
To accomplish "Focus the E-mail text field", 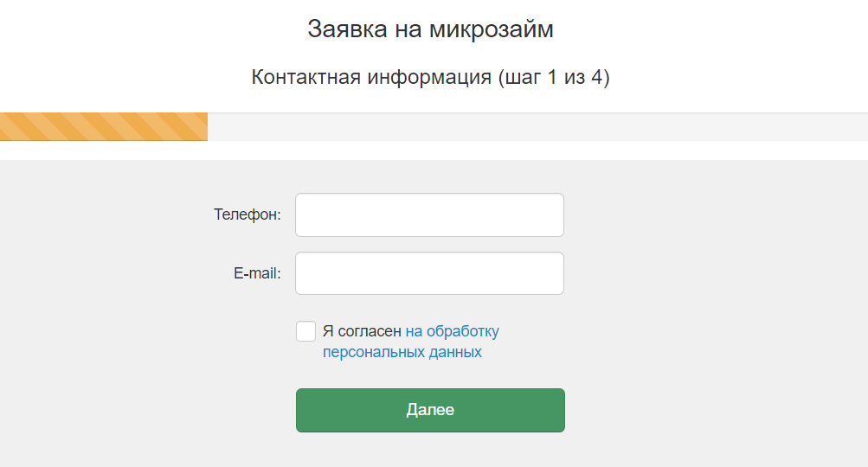I will tap(429, 273).
